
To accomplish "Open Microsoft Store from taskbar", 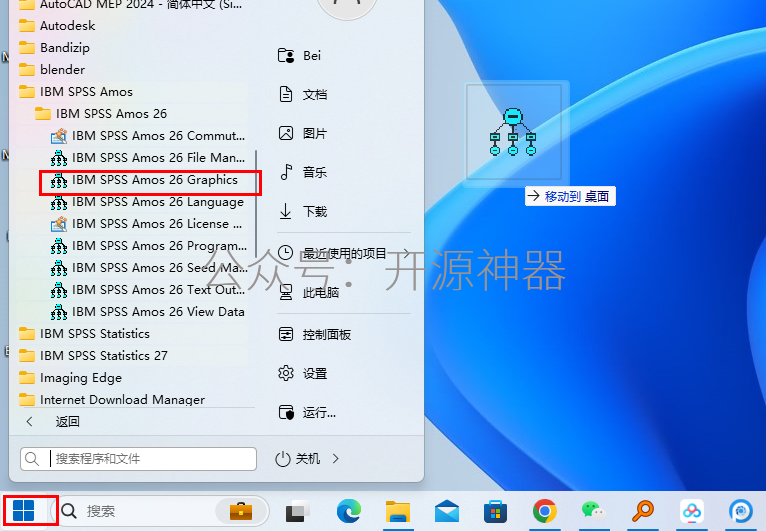I will (495, 511).
